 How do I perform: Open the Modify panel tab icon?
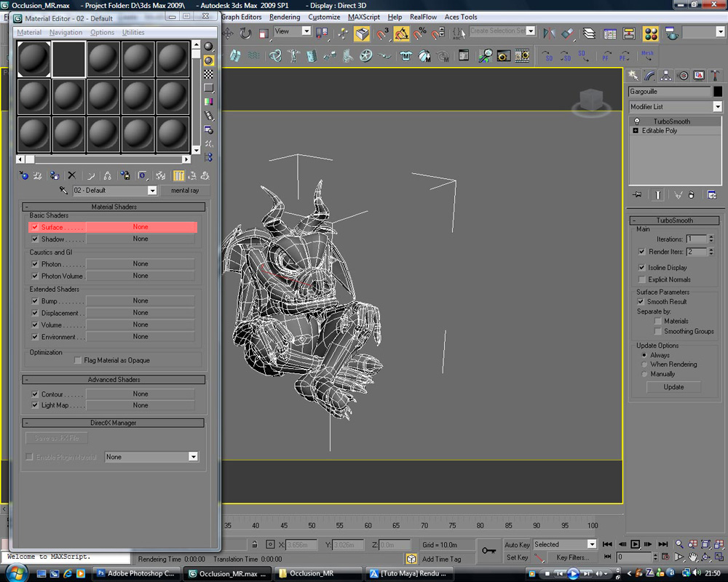click(650, 76)
